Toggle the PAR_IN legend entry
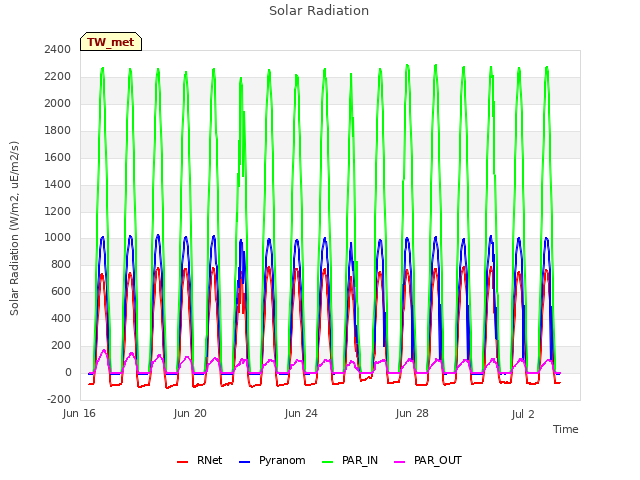Image resolution: width=640 pixels, height=480 pixels. 350,460
